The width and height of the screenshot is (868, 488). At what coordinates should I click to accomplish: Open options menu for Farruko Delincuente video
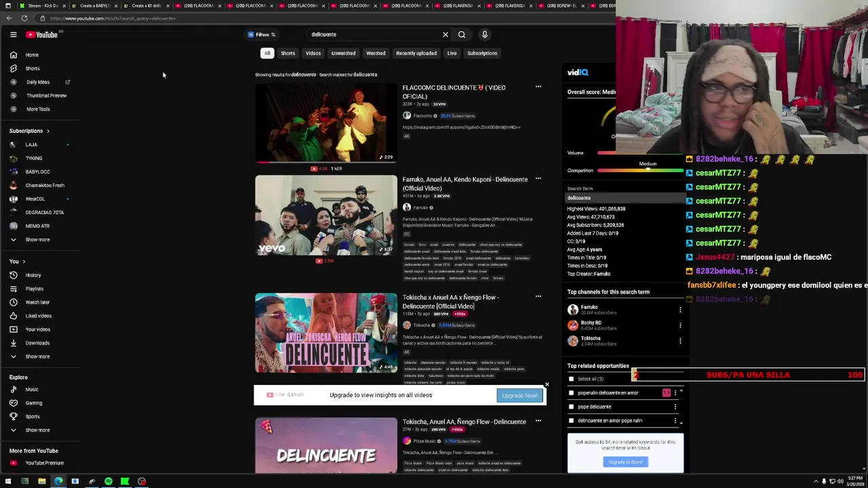538,179
